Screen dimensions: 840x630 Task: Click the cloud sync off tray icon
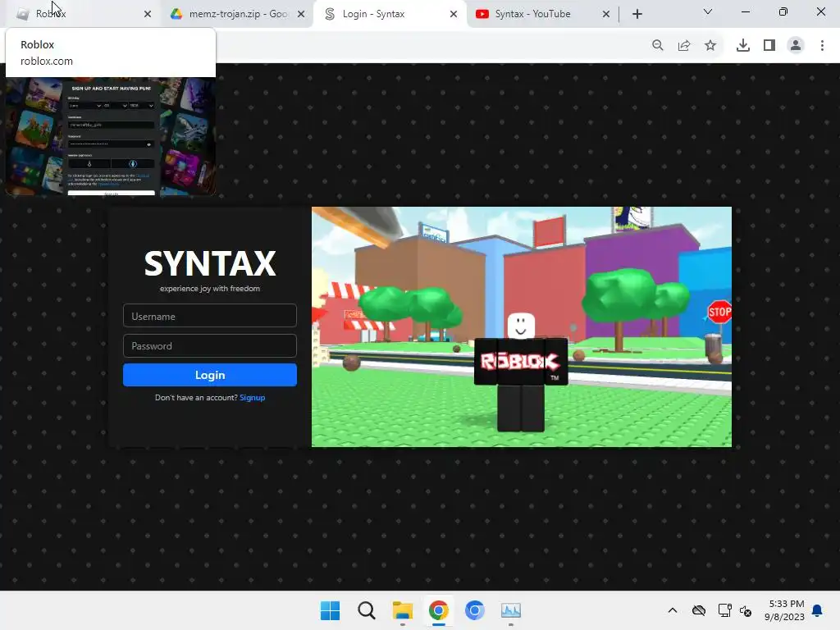click(699, 610)
